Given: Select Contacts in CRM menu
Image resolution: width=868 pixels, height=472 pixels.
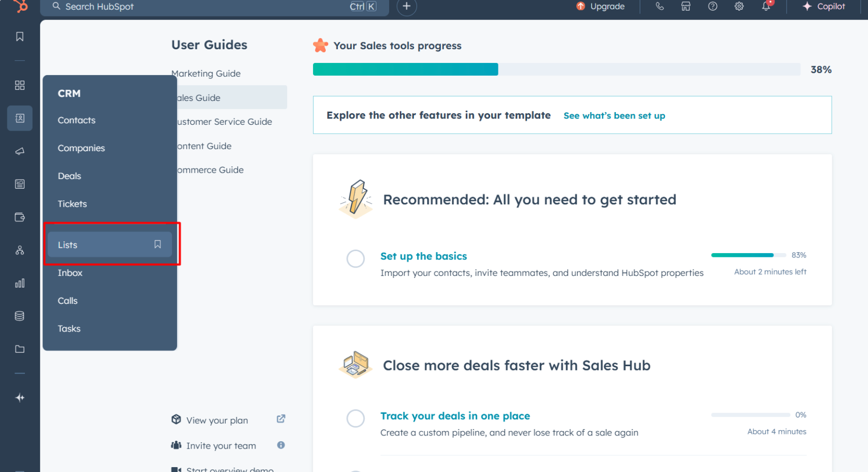Looking at the screenshot, I should (x=77, y=120).
